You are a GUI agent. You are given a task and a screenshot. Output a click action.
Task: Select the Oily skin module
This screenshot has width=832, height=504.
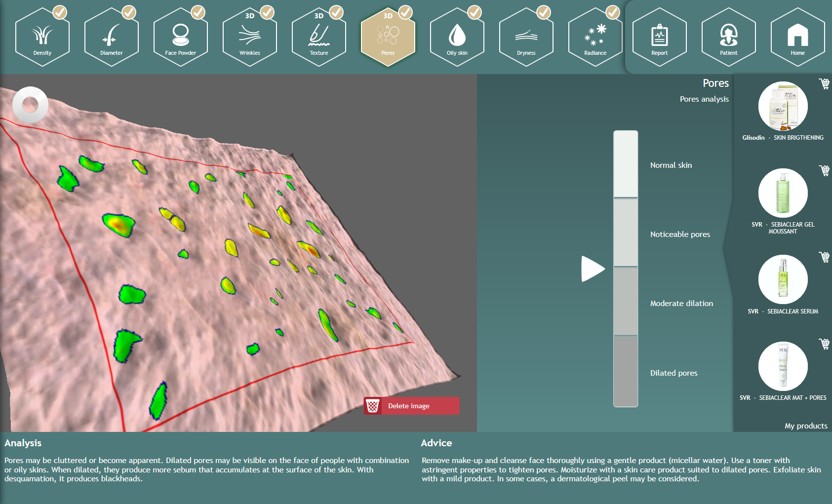tap(457, 38)
